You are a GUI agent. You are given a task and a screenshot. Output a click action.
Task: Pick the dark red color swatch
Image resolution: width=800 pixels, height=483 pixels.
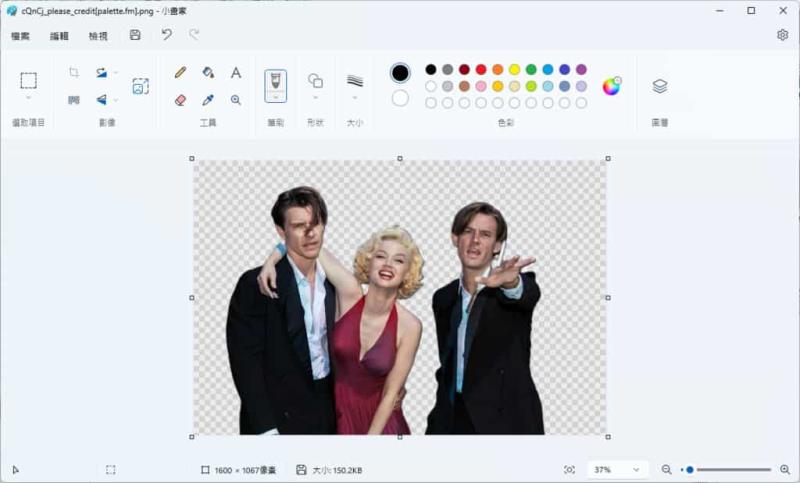(x=464, y=69)
